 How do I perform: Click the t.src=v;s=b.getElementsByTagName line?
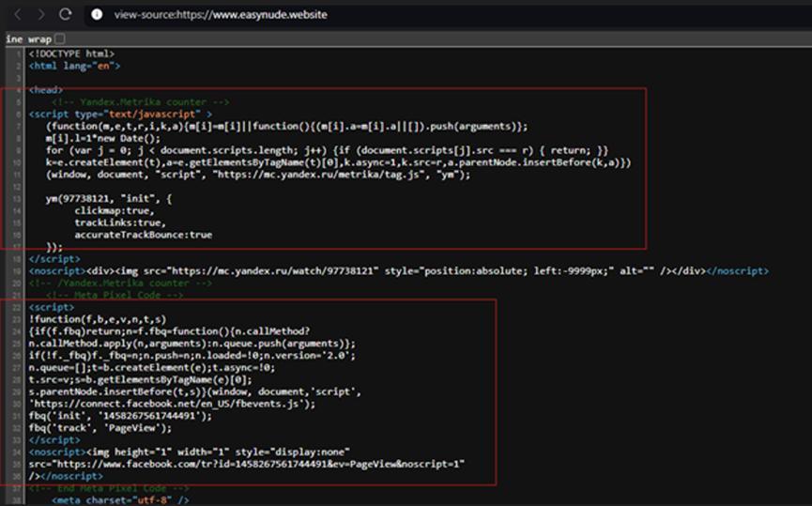pos(140,379)
